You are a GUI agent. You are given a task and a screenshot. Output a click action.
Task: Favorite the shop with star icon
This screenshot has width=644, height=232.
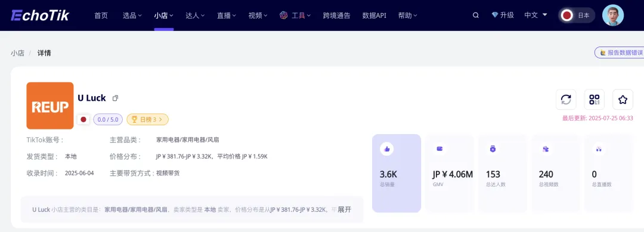623,100
